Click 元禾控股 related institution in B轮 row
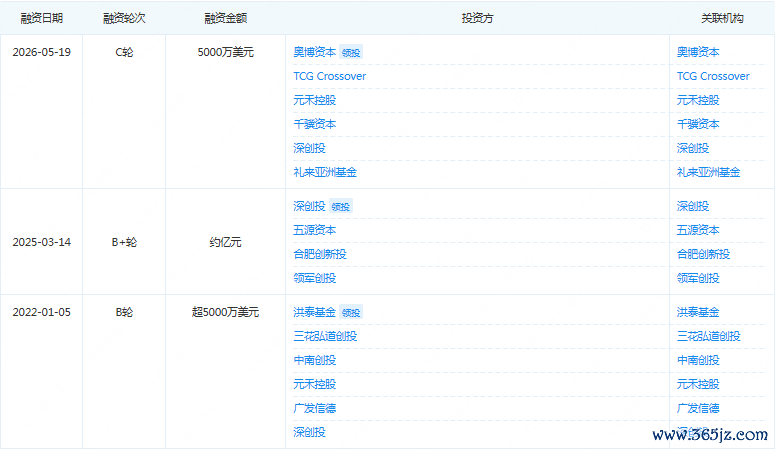This screenshot has width=775, height=450. (x=698, y=384)
